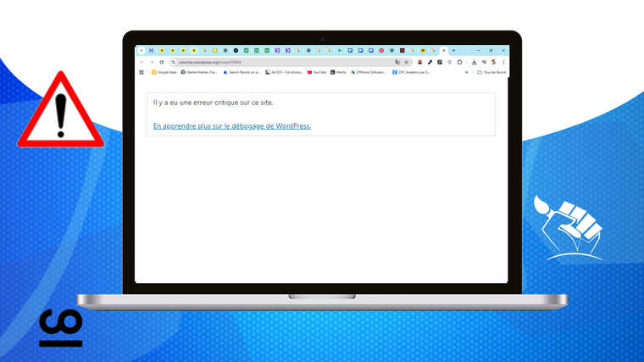This screenshot has height=362, width=644.
Task: Open the Chrome profile avatar
Action: [x=494, y=63]
